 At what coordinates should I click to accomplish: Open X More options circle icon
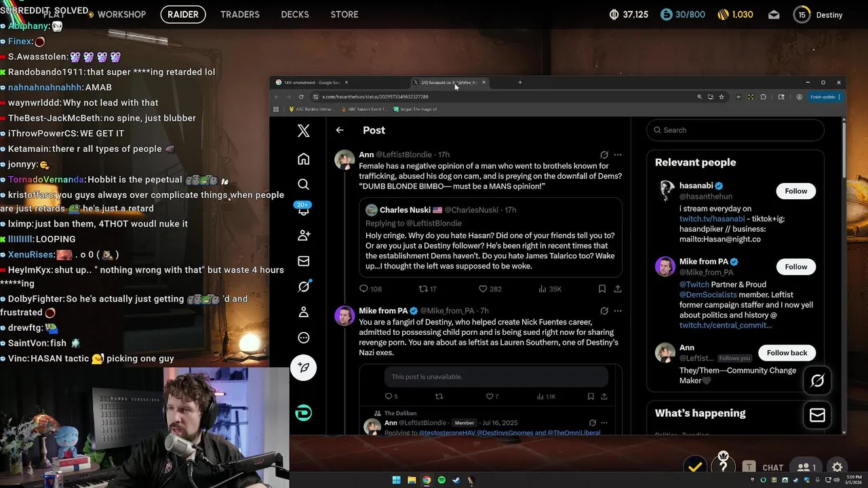[303, 338]
